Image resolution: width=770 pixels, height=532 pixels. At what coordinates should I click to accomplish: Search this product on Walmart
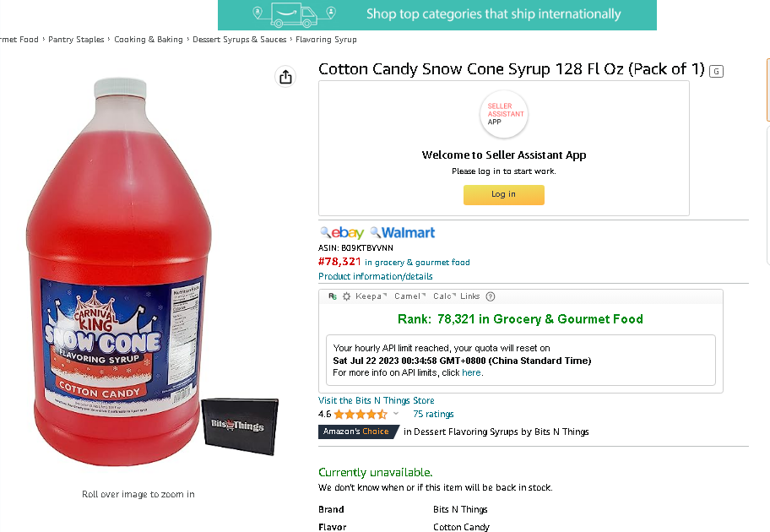[x=403, y=232]
